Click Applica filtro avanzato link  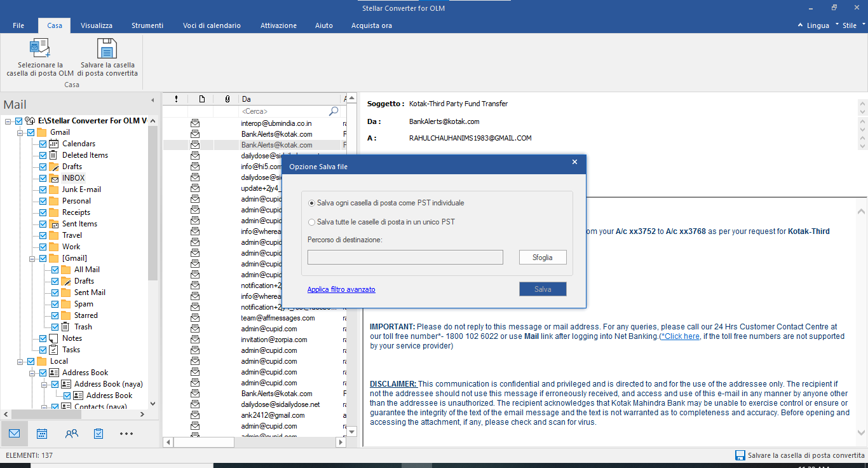coord(341,289)
